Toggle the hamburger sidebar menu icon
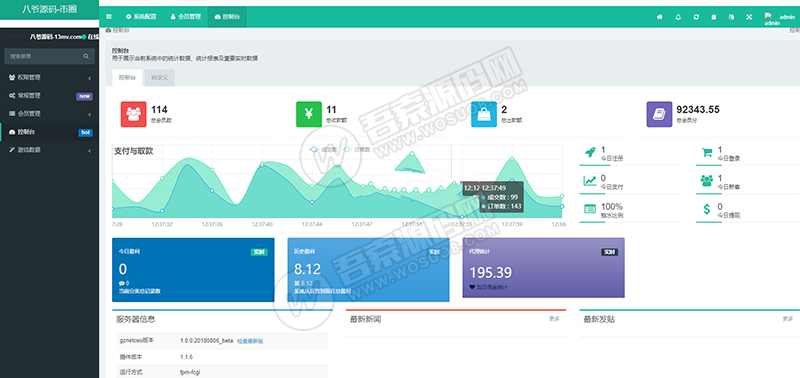The height and width of the screenshot is (378, 800). tap(109, 17)
